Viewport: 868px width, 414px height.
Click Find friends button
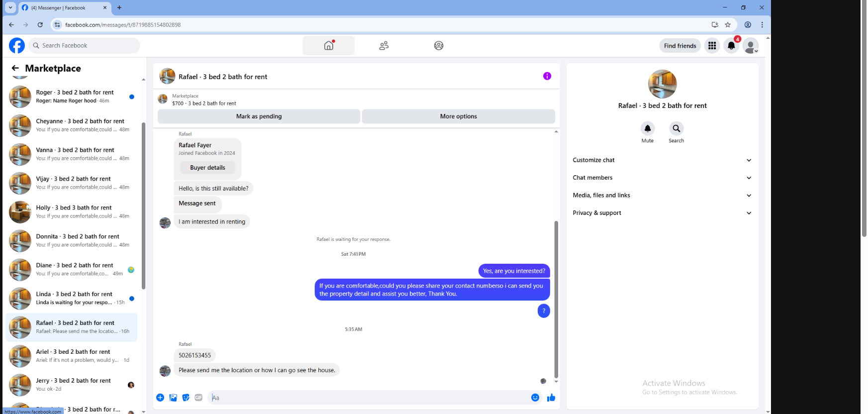(x=680, y=46)
